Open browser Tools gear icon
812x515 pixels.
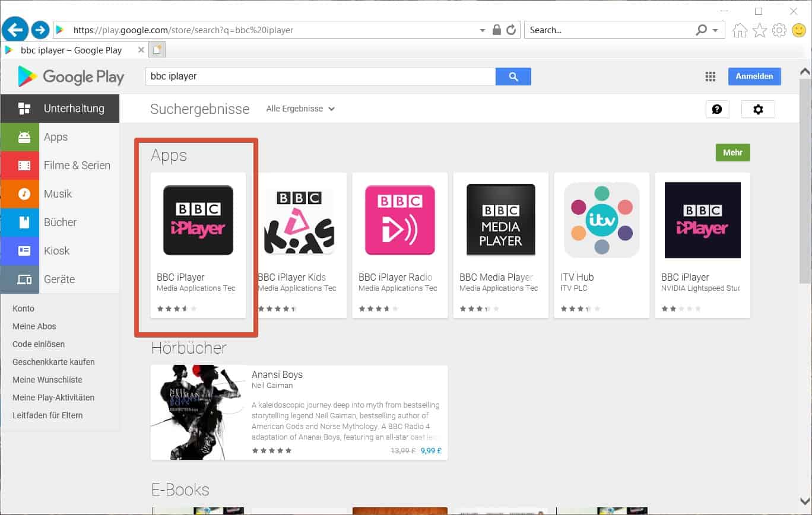(x=779, y=30)
